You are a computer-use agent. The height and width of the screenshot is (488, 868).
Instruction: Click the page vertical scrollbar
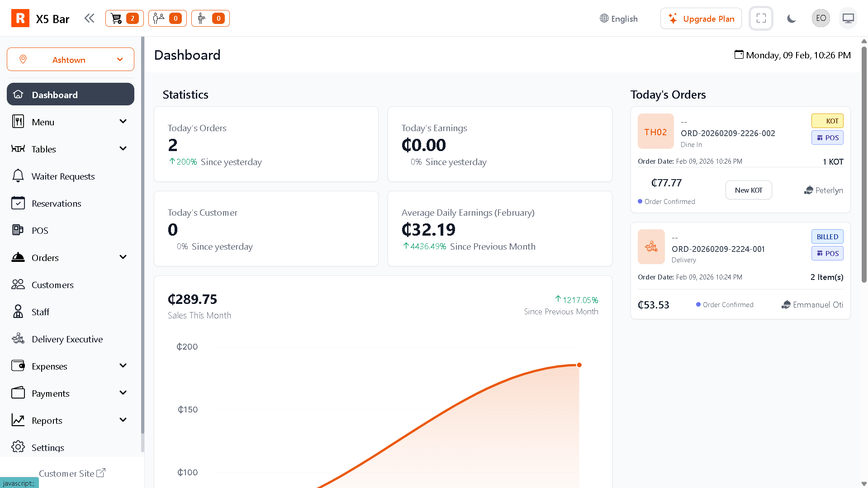click(864, 163)
